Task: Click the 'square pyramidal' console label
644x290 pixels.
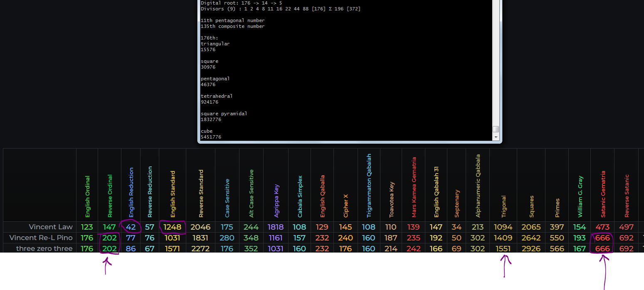Action: click(224, 114)
